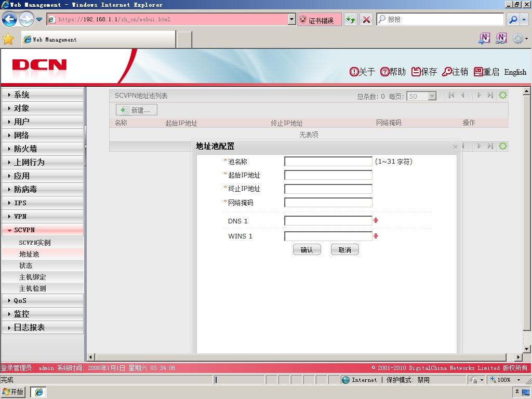Click 注销 to log out

[455, 72]
